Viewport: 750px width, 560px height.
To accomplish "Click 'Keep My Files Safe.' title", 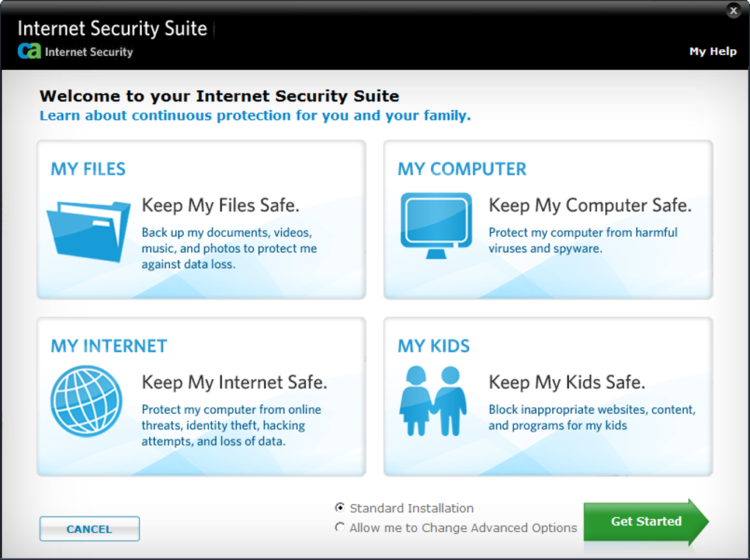I will (x=221, y=205).
